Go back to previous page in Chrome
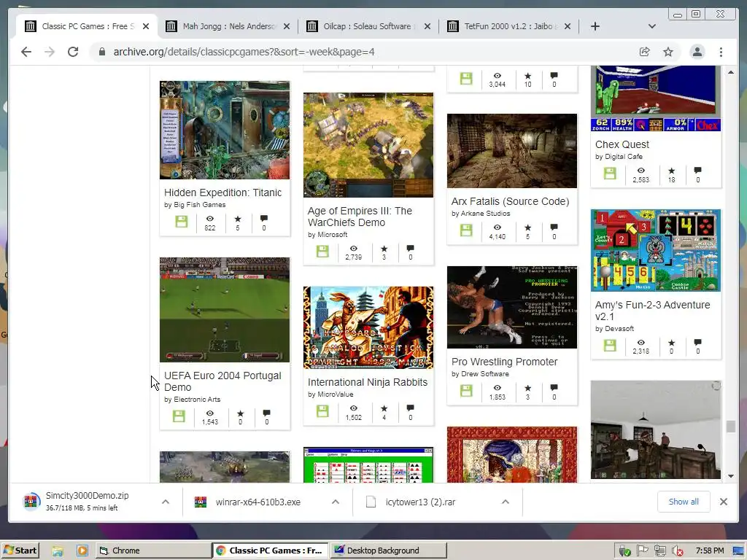This screenshot has height=560, width=747. tap(26, 52)
